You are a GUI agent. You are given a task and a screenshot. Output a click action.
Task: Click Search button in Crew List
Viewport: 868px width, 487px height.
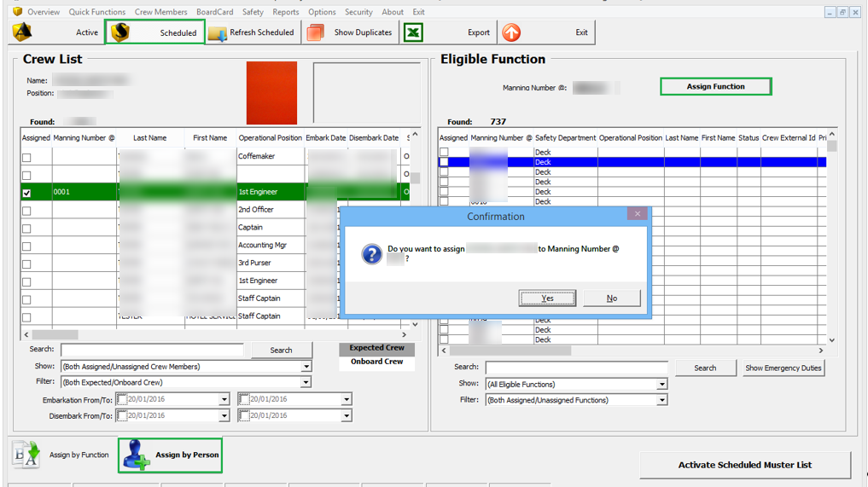(x=281, y=351)
